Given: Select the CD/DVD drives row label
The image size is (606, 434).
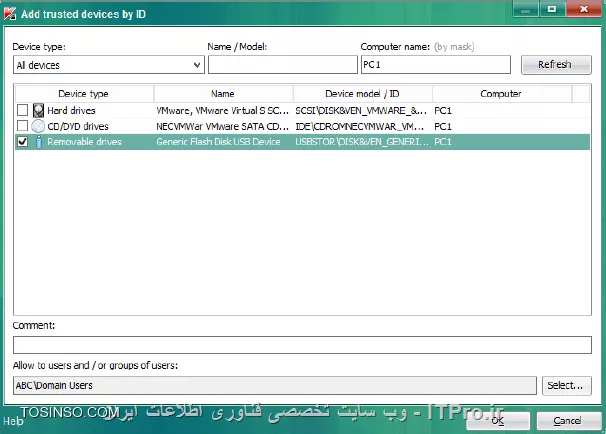Looking at the screenshot, I should click(78, 126).
